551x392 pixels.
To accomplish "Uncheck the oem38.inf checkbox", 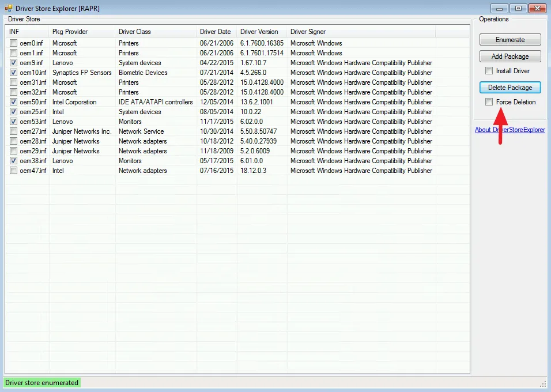I will click(13, 161).
